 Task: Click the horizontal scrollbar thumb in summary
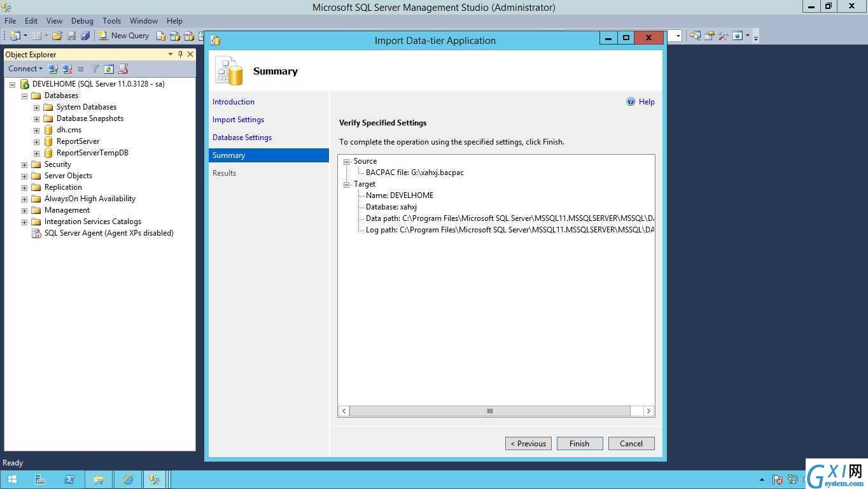[490, 411]
